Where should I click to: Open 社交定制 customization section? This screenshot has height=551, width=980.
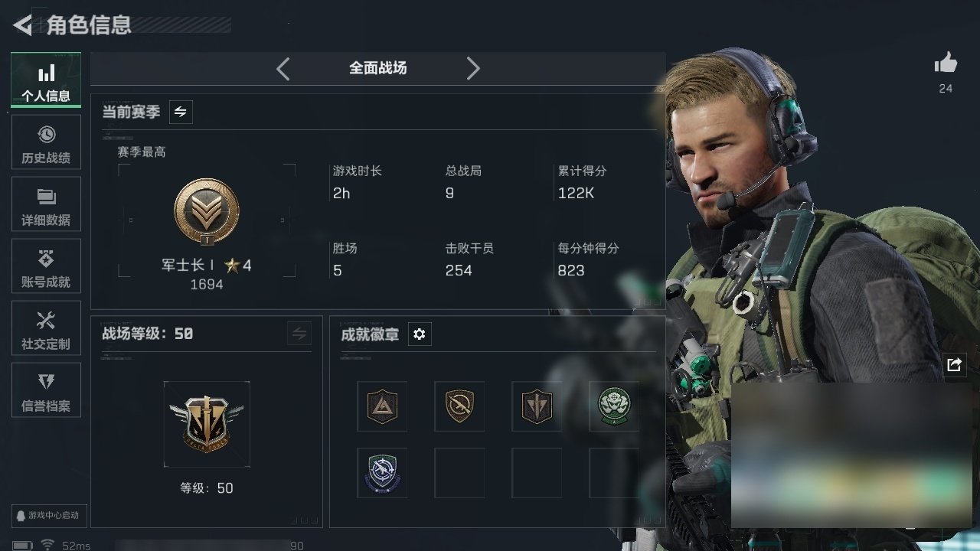point(46,329)
